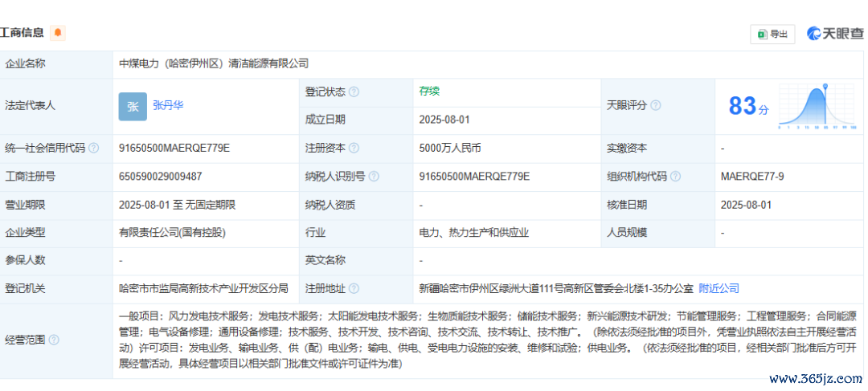Click help icon next to 经营范围

point(55,340)
